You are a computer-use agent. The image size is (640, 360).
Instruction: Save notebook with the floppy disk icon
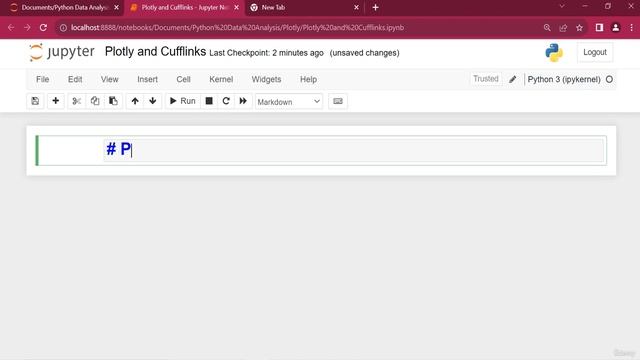(x=35, y=101)
